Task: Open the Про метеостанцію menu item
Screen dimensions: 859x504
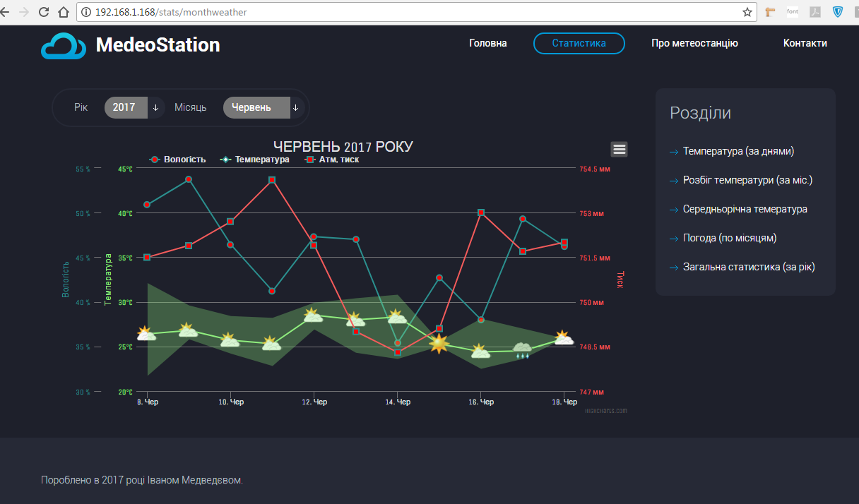Action: (694, 43)
